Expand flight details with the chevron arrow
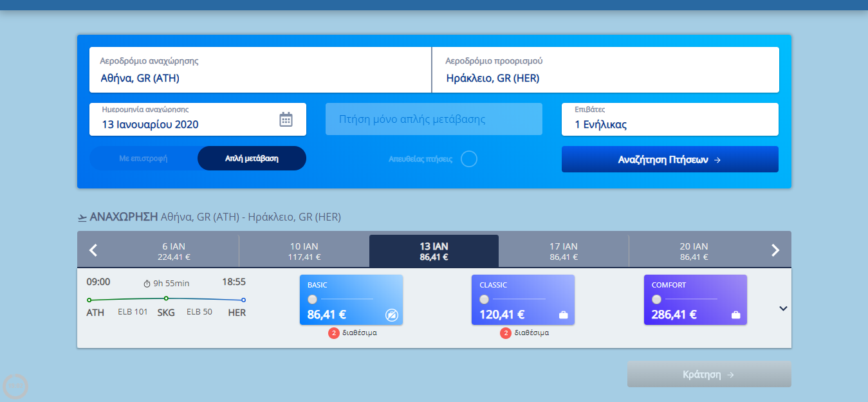The image size is (868, 402). point(783,308)
